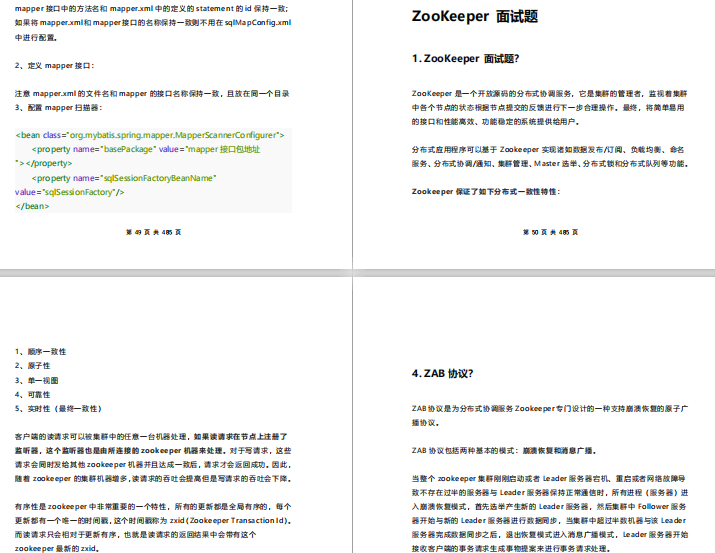Click the page number '第 49 页 共 485 页'
This screenshot has height=553, width=715.
point(153,232)
